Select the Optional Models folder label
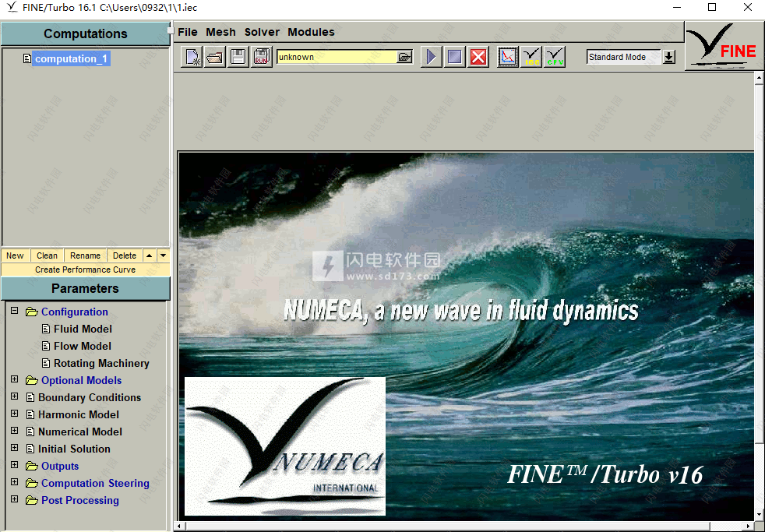Image resolution: width=765 pixels, height=532 pixels. [81, 380]
